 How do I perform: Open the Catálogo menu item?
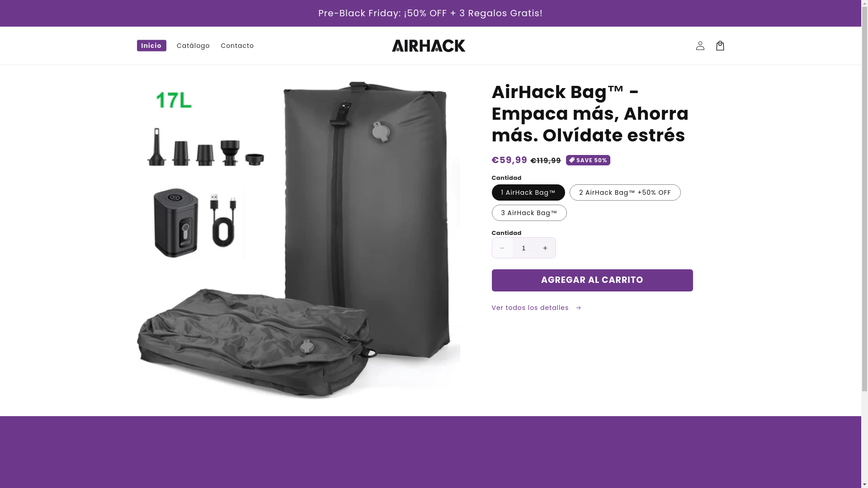point(193,46)
